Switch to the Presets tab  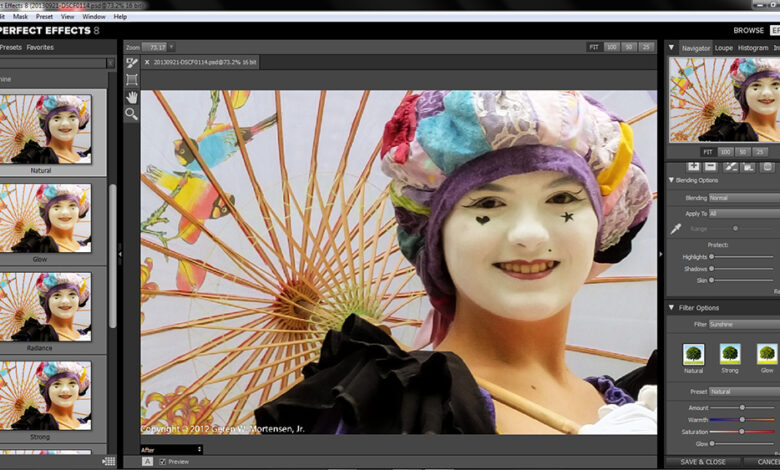point(10,47)
